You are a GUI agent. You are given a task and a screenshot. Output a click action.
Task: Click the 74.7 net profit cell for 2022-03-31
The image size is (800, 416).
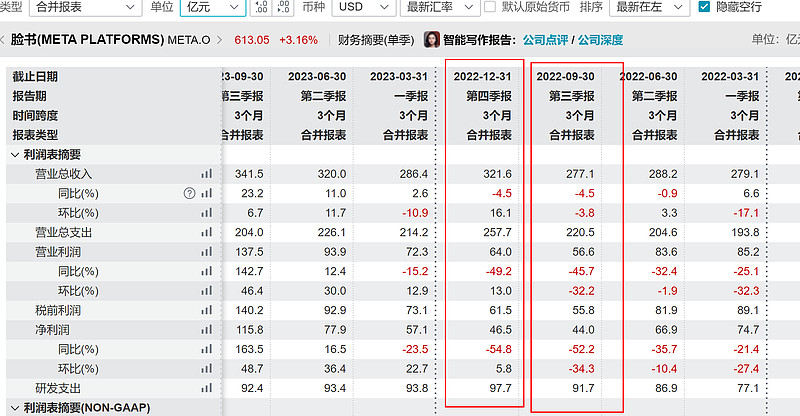click(748, 330)
